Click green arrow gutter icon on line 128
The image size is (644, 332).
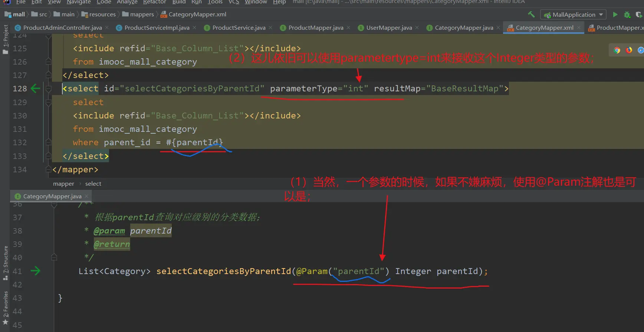36,88
